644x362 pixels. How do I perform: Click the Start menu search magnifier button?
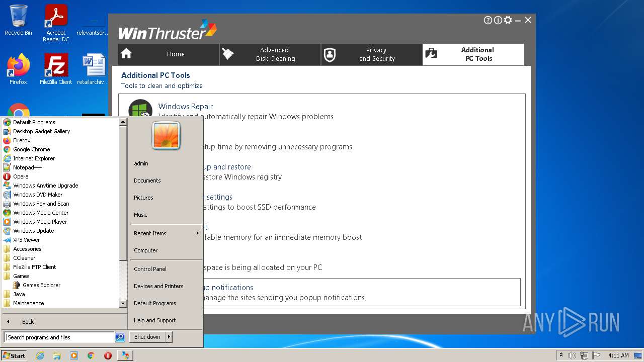pos(120,337)
